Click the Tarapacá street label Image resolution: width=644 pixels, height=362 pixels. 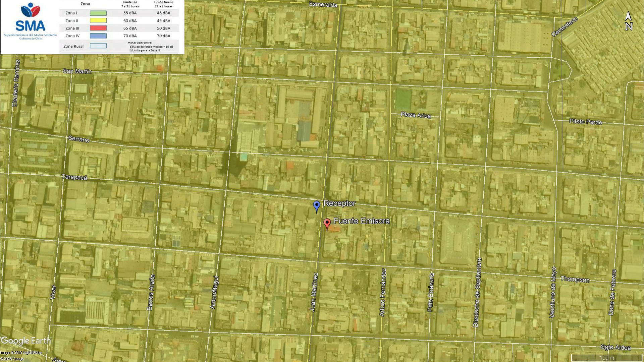(x=74, y=177)
